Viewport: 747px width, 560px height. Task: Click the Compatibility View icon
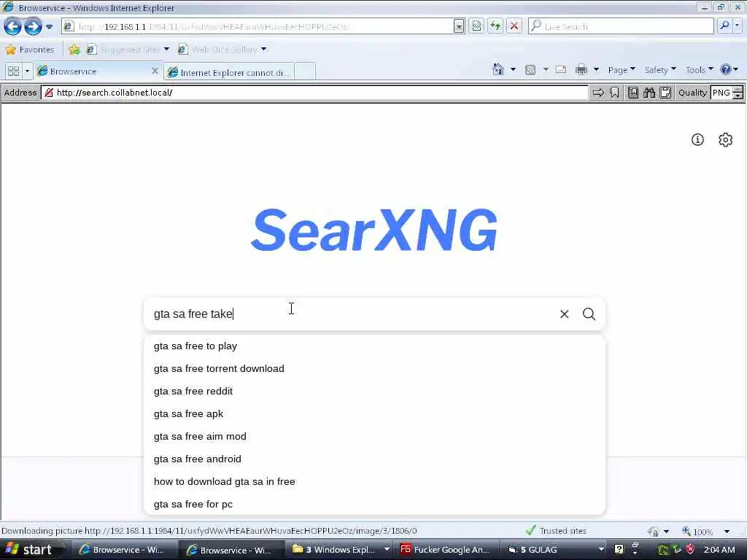tap(476, 26)
